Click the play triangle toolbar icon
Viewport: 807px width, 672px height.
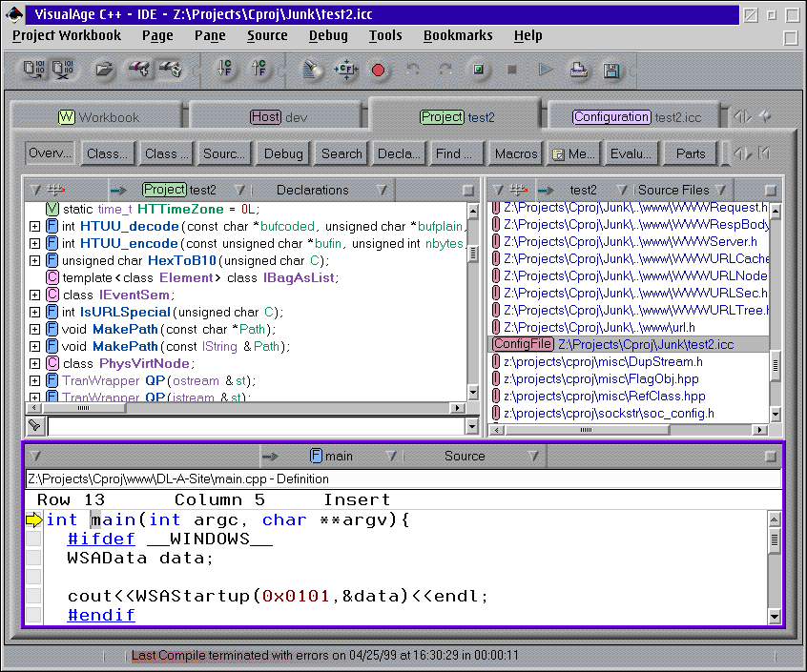point(545,69)
